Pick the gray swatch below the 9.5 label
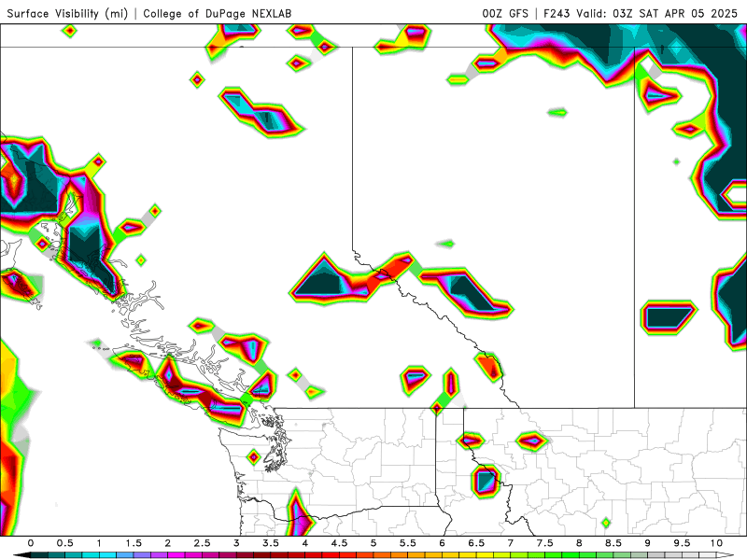This screenshot has height=560, width=747. pos(691,555)
